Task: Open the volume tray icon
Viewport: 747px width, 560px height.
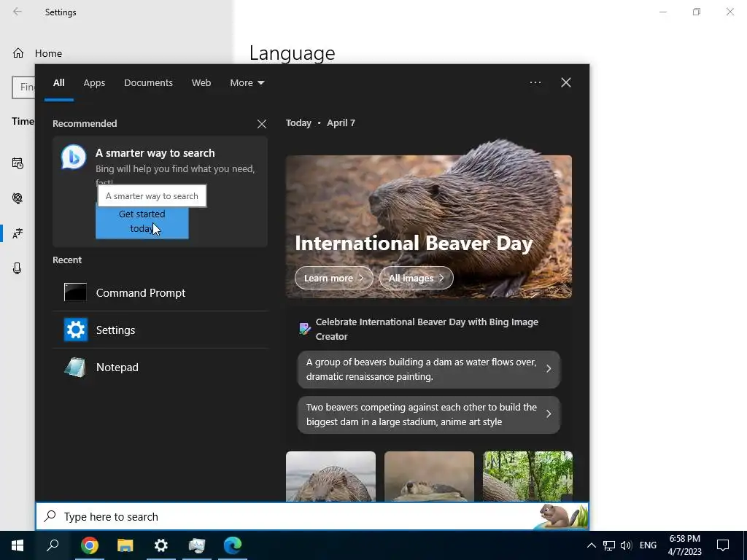Action: pos(626,545)
